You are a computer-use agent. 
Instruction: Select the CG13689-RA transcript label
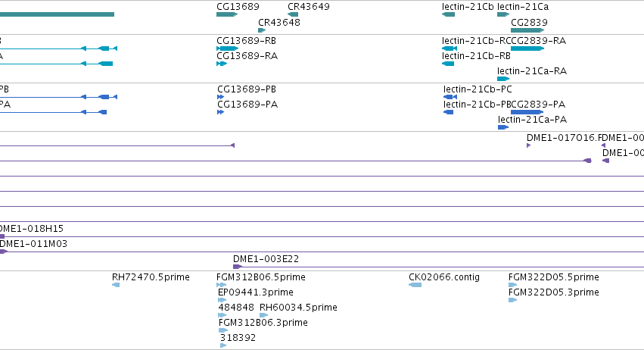pos(247,55)
